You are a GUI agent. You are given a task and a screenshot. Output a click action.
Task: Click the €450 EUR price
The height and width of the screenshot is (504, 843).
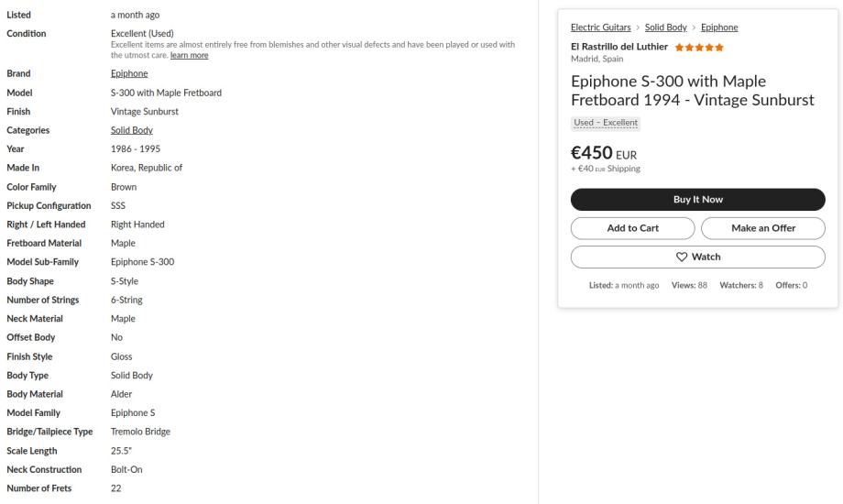tap(603, 153)
